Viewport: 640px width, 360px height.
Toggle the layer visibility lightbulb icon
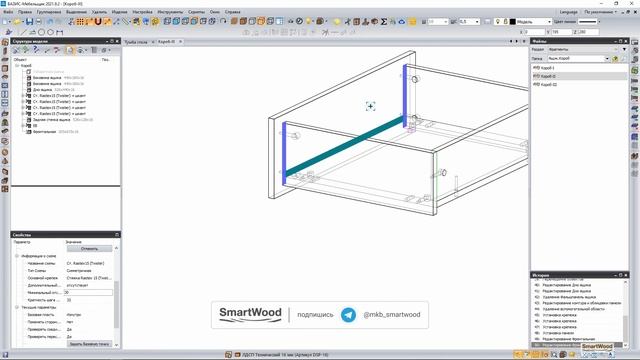[x=498, y=22]
